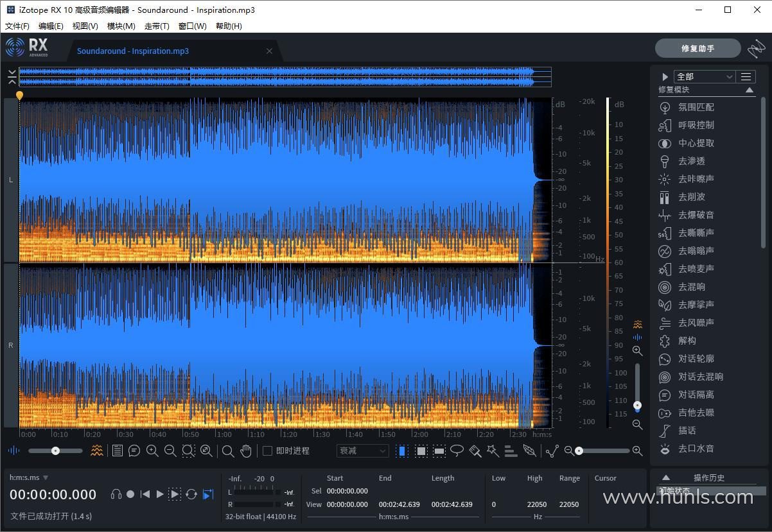Enable the 即时进程 checkbox

tap(268, 450)
